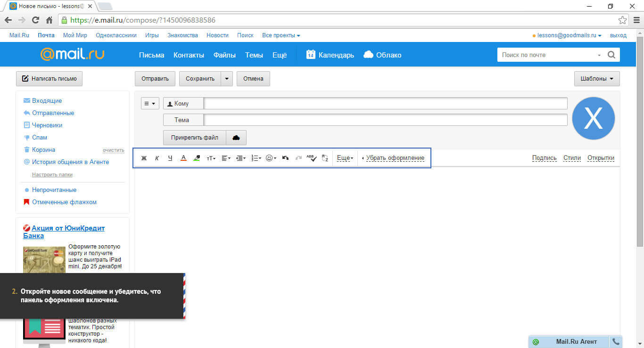Open the font size dropdown
644x348 pixels.
pos(211,158)
